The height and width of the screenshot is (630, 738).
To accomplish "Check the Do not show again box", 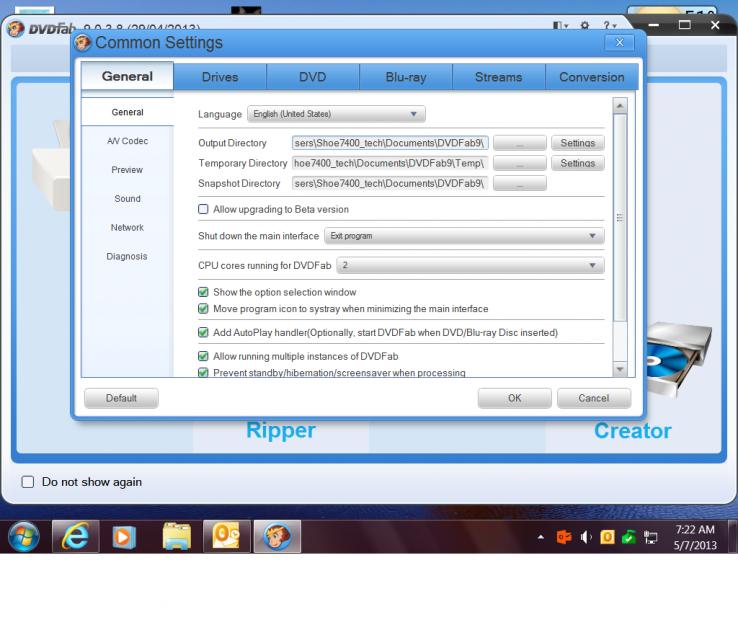I will tap(28, 482).
